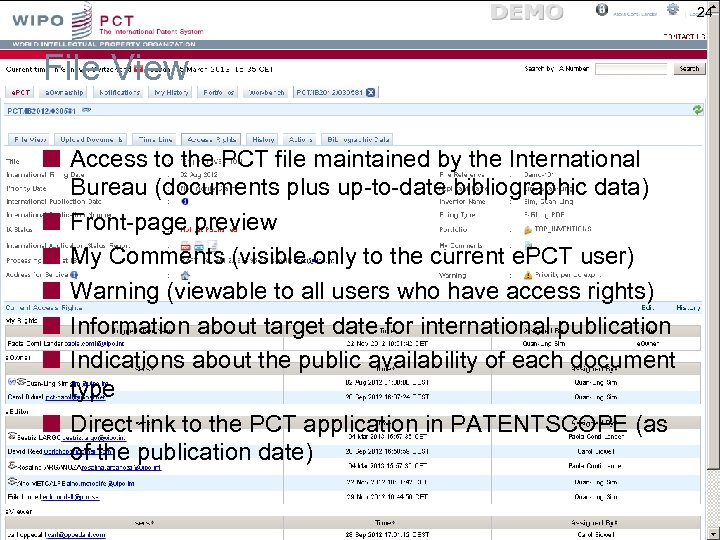Click the icon beside the Rosalind eEditor row
Image resolution: width=720 pixels, height=540 pixels.
[12, 466]
